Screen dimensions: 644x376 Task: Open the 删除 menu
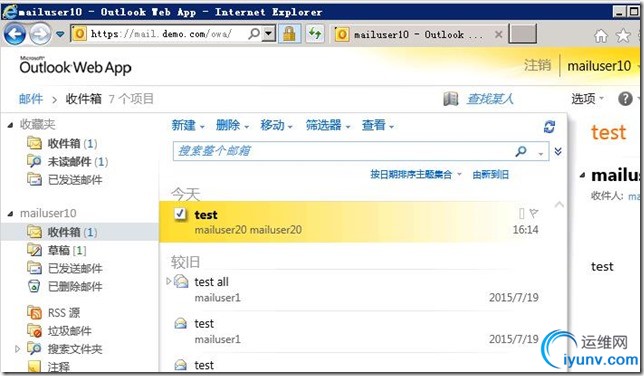[232, 125]
